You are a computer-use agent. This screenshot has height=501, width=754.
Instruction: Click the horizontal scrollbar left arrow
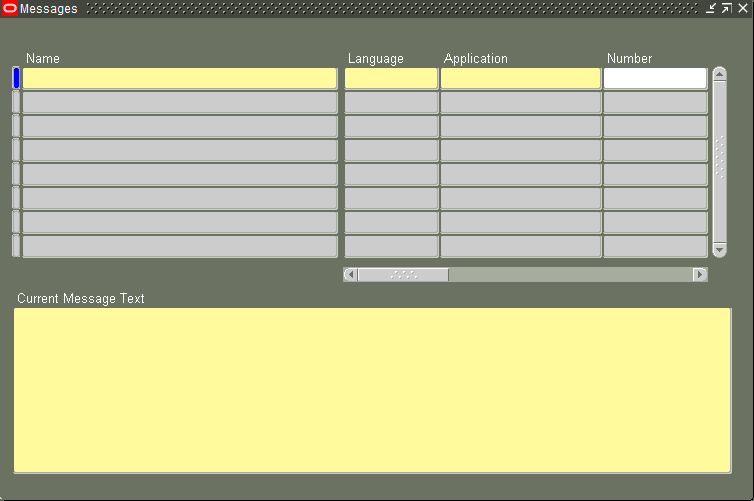point(350,274)
